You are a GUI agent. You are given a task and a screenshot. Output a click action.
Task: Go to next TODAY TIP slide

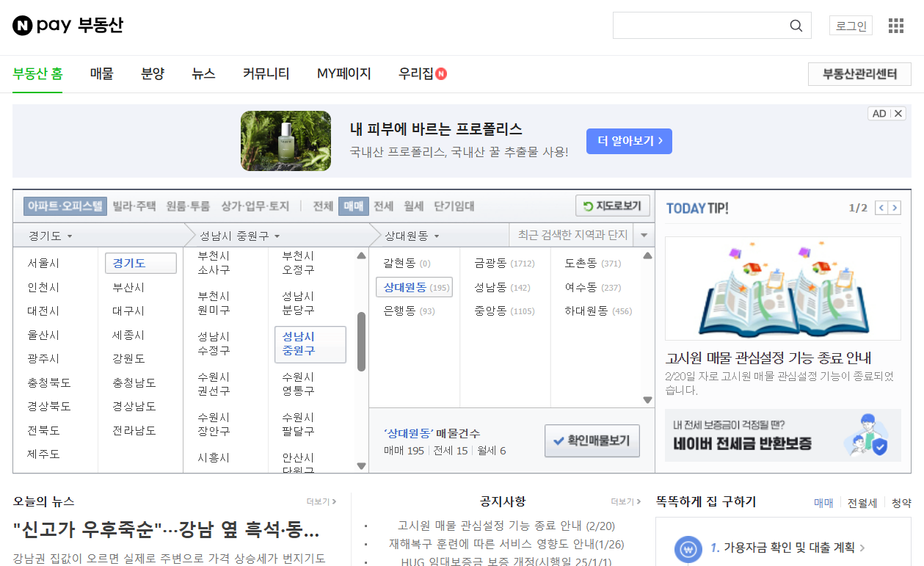tap(894, 208)
